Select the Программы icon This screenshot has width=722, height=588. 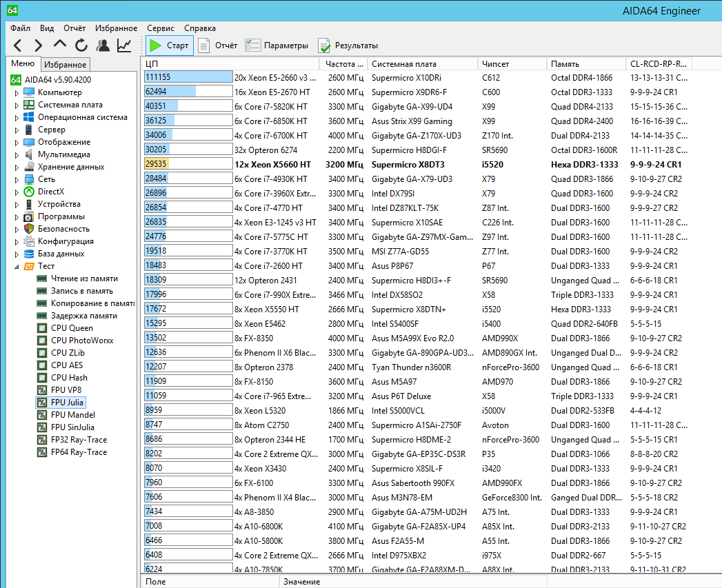(29, 216)
